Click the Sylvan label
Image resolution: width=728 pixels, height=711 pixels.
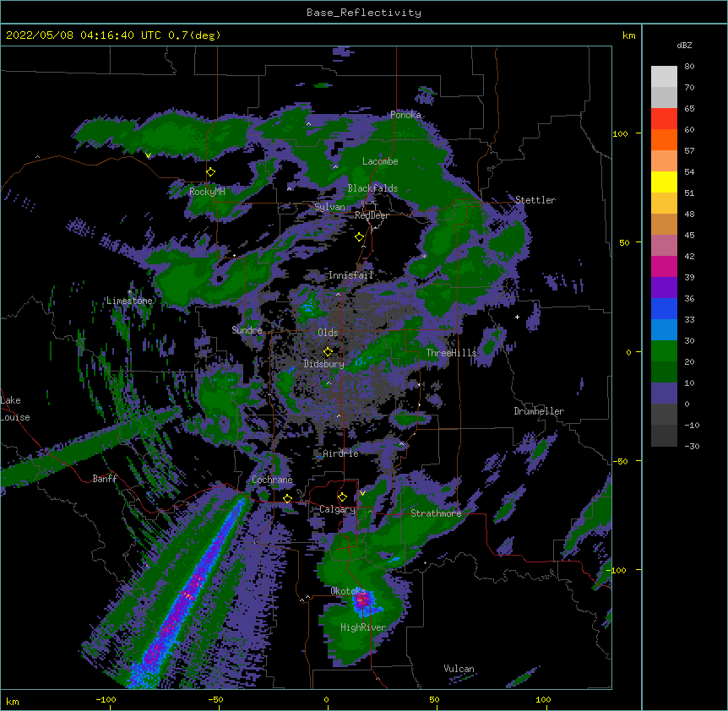(329, 207)
